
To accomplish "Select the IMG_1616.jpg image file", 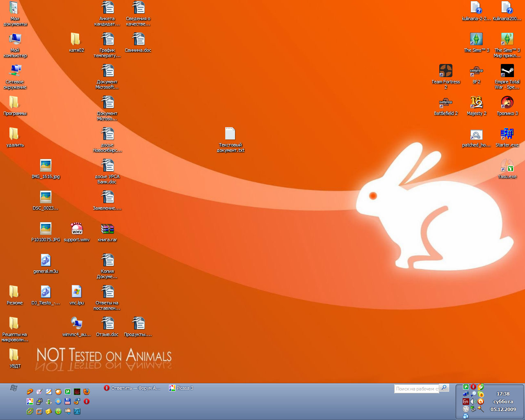I will (x=46, y=168).
